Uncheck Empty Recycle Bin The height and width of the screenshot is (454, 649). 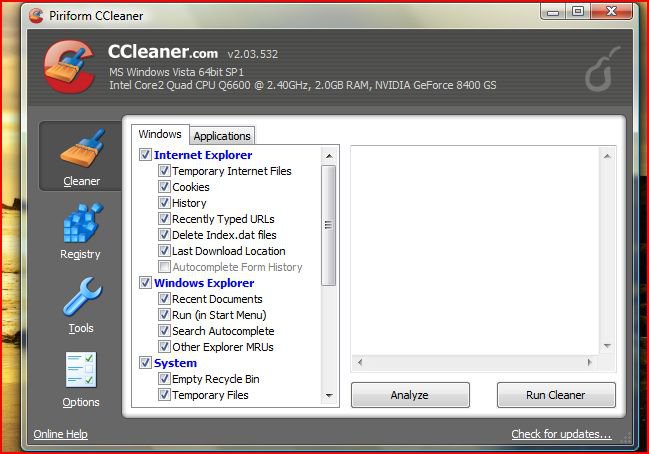point(164,379)
